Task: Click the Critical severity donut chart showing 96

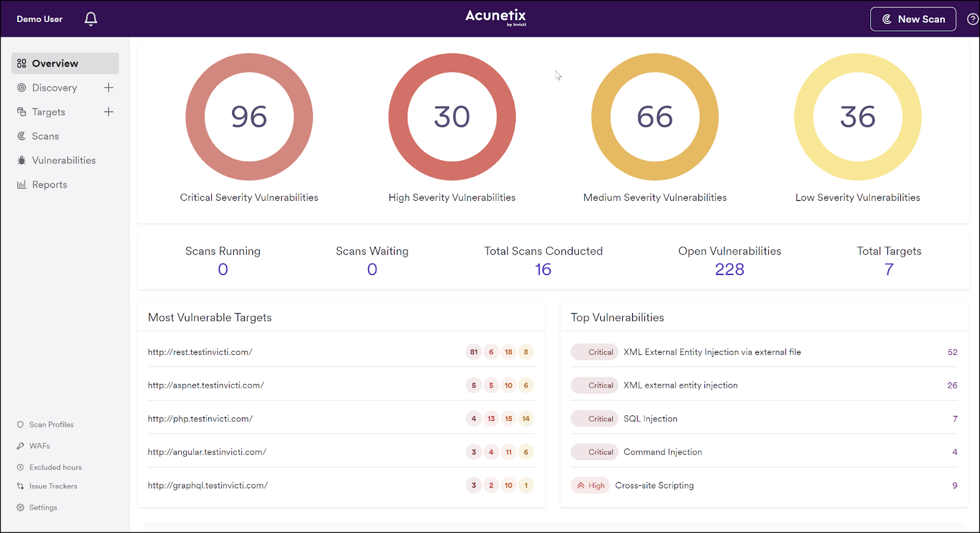Action: tap(249, 117)
